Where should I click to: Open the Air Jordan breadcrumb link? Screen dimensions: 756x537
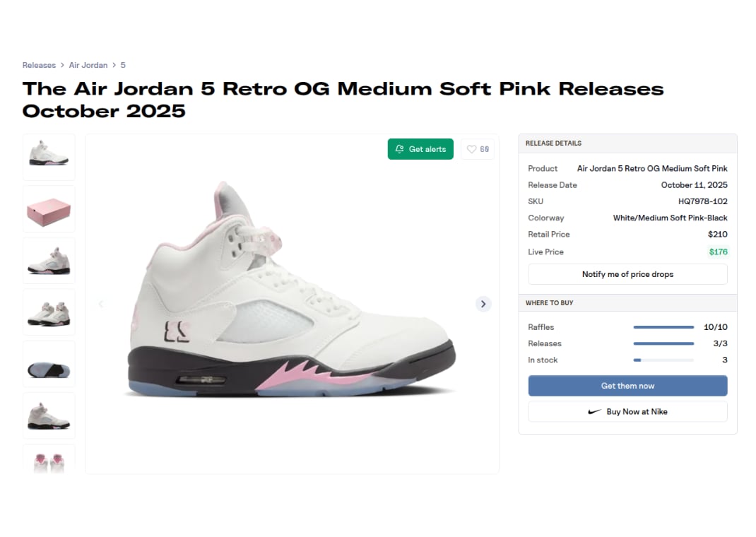tap(88, 65)
